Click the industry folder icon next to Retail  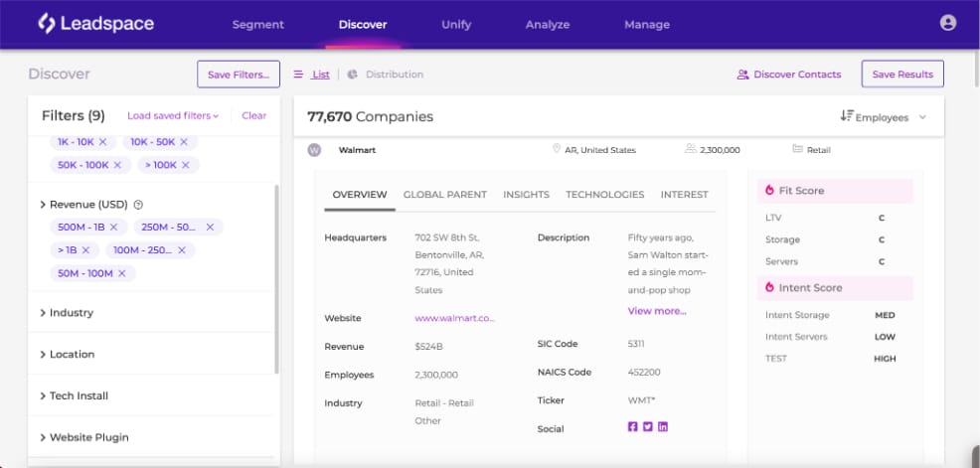click(797, 149)
